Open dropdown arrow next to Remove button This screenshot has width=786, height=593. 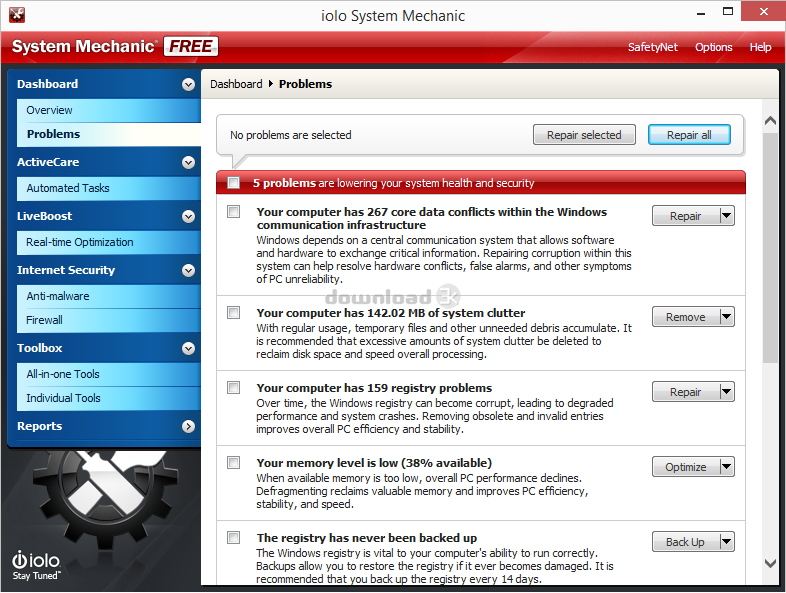727,317
